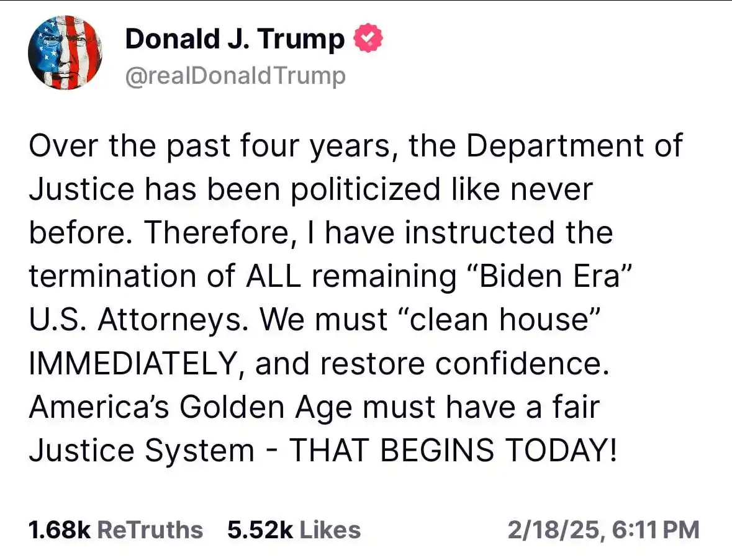Click the text THAT BEGINS TODAY!
The height and width of the screenshot is (560, 732).
(453, 450)
